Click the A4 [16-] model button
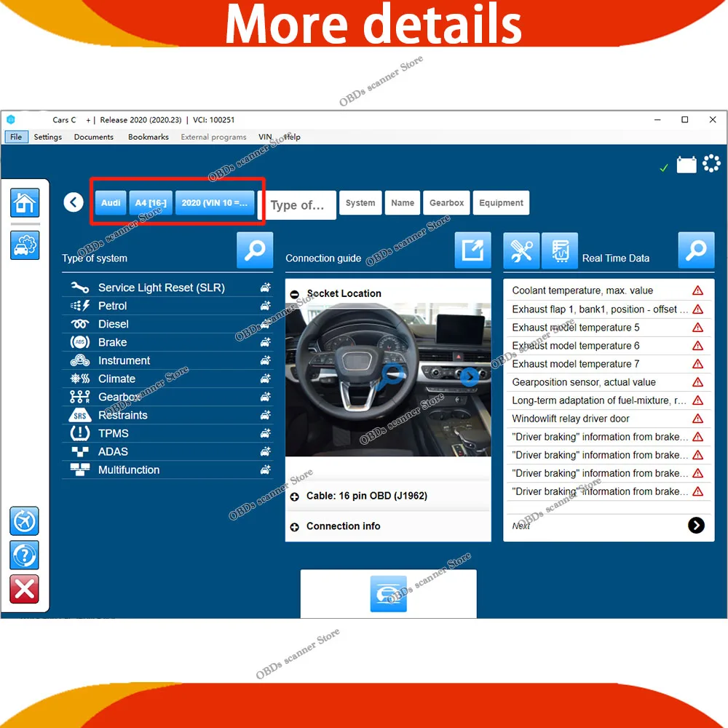Screen dimensions: 728x728 point(151,203)
